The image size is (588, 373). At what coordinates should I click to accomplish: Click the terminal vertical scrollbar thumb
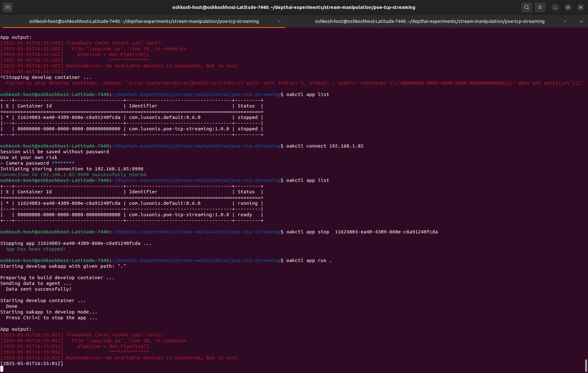(x=585, y=365)
